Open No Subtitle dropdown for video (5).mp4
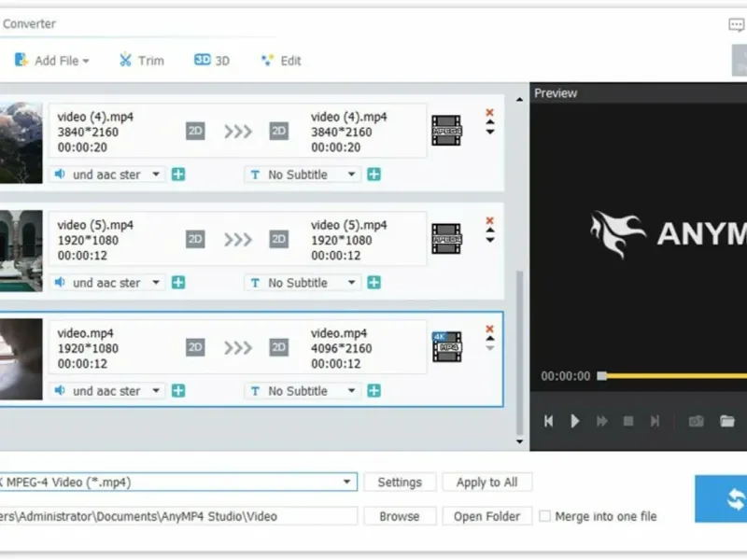This screenshot has width=747, height=560. pos(303,283)
